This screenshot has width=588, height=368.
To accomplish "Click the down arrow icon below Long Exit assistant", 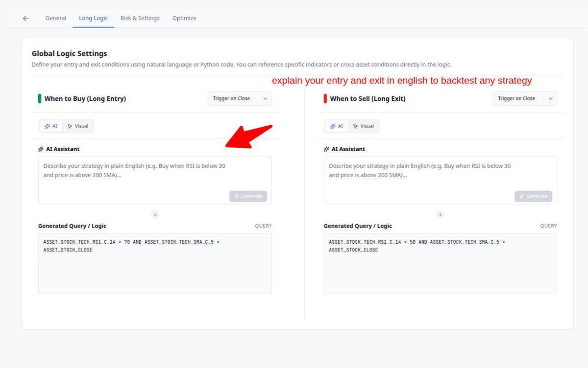I will click(x=440, y=214).
